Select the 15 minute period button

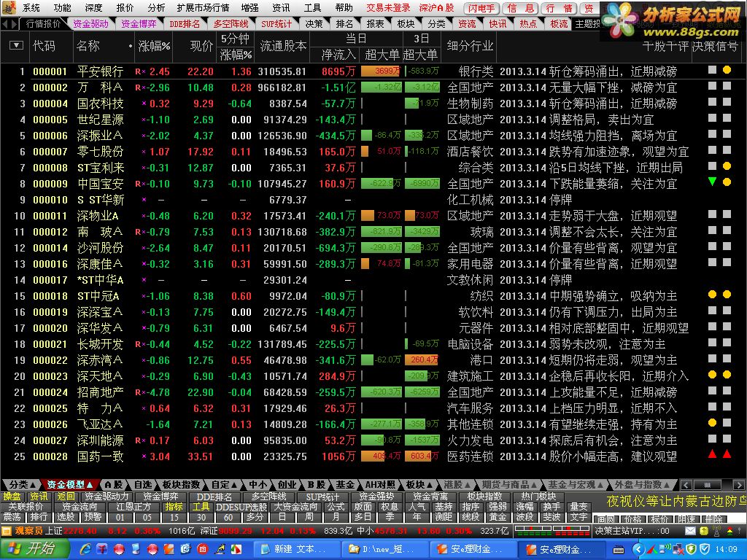coord(174,517)
